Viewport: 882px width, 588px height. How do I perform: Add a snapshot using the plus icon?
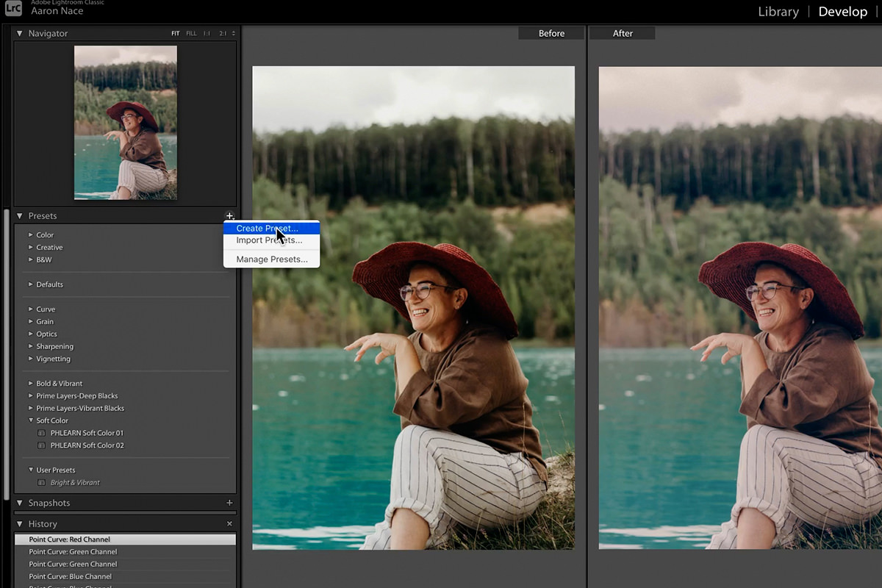229,503
